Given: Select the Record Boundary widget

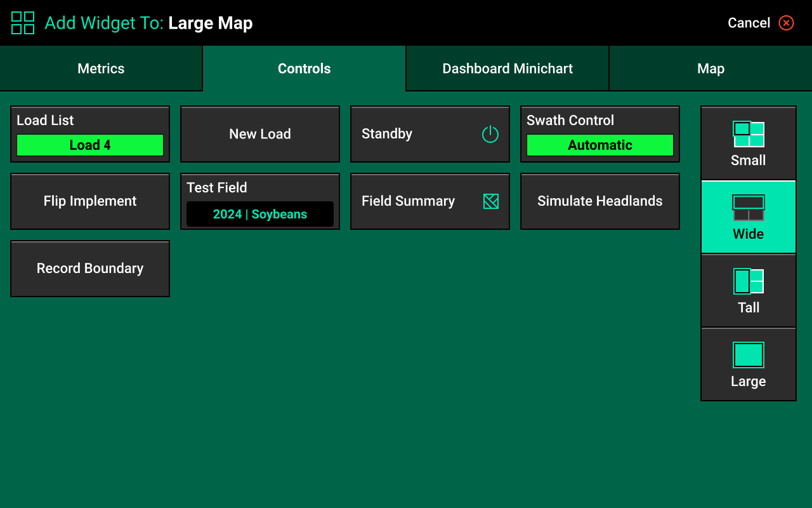Looking at the screenshot, I should [89, 269].
